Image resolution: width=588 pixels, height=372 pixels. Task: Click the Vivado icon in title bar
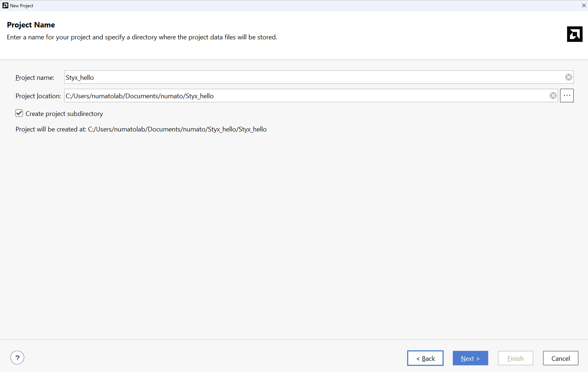pyautogui.click(x=5, y=5)
